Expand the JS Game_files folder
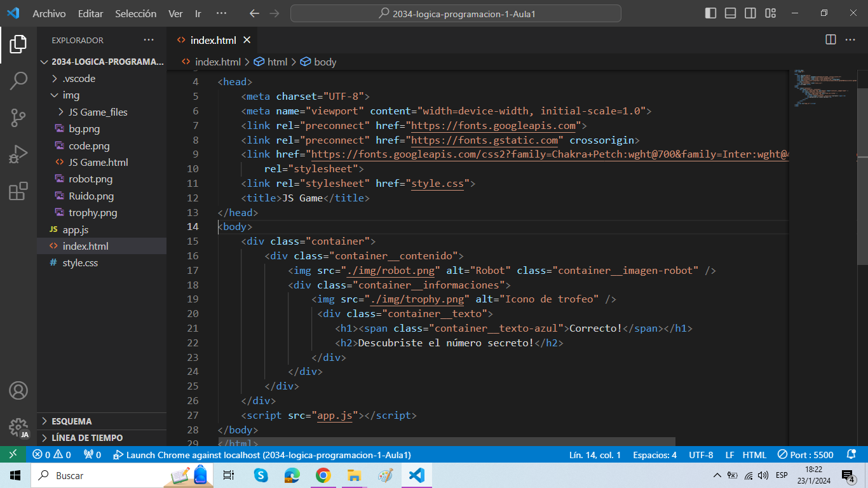 pyautogui.click(x=102, y=112)
